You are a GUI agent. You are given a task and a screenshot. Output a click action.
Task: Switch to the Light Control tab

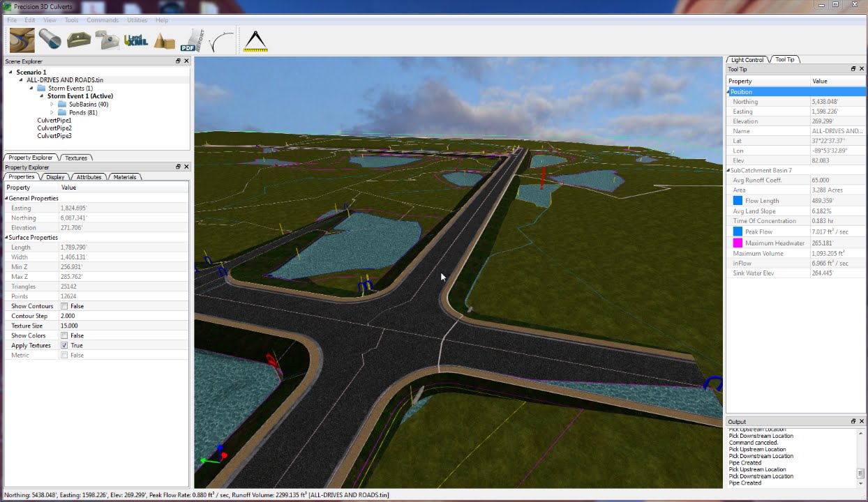[x=747, y=60]
